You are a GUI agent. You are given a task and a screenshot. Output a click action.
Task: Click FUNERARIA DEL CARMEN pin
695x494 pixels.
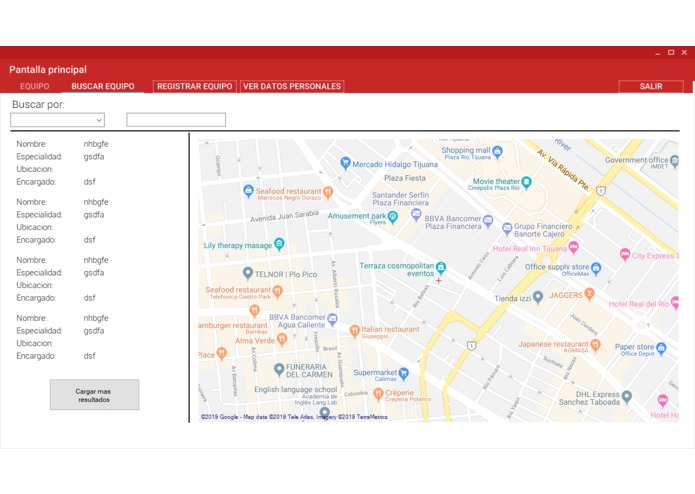[279, 369]
